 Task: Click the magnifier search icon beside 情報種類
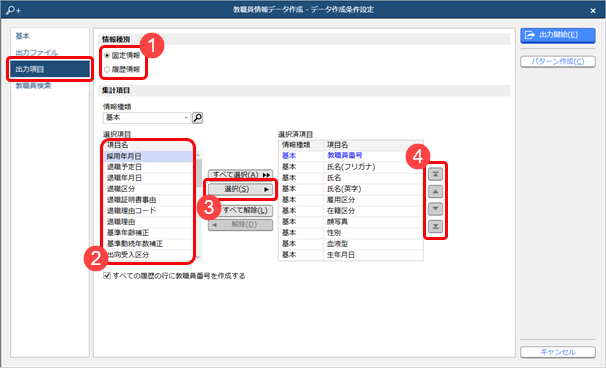[197, 118]
